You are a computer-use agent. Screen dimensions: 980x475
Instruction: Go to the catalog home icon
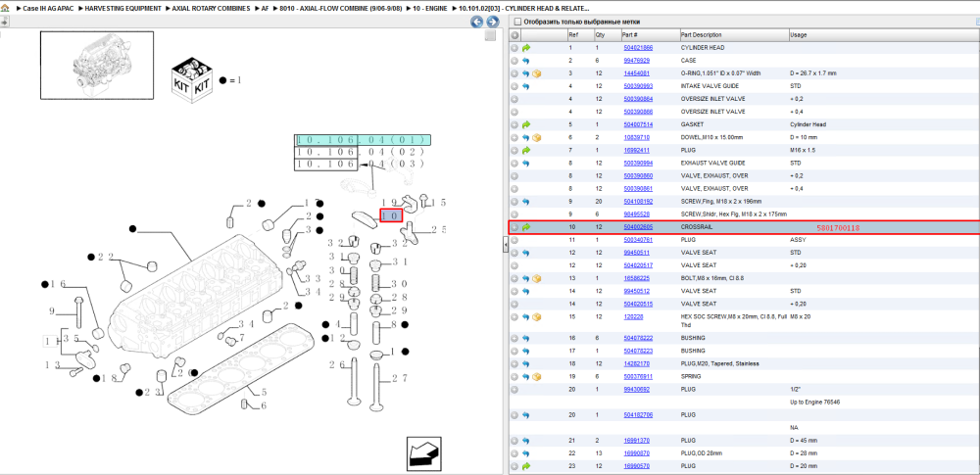point(5,10)
